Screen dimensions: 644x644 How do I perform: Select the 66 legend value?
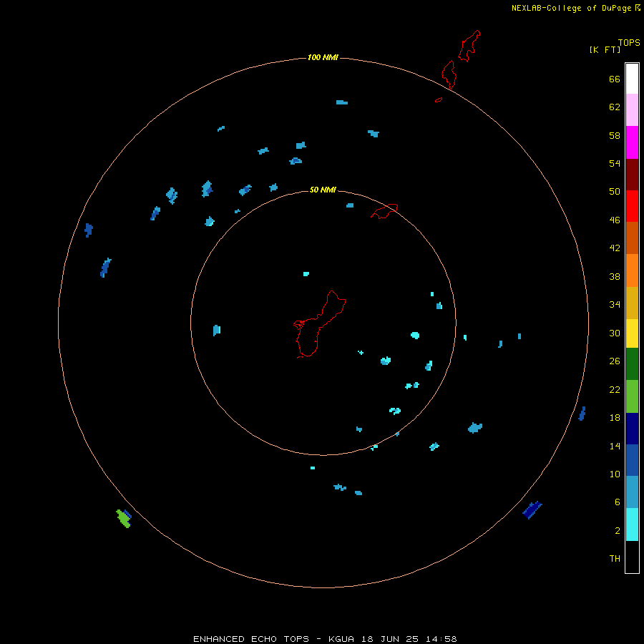(615, 79)
